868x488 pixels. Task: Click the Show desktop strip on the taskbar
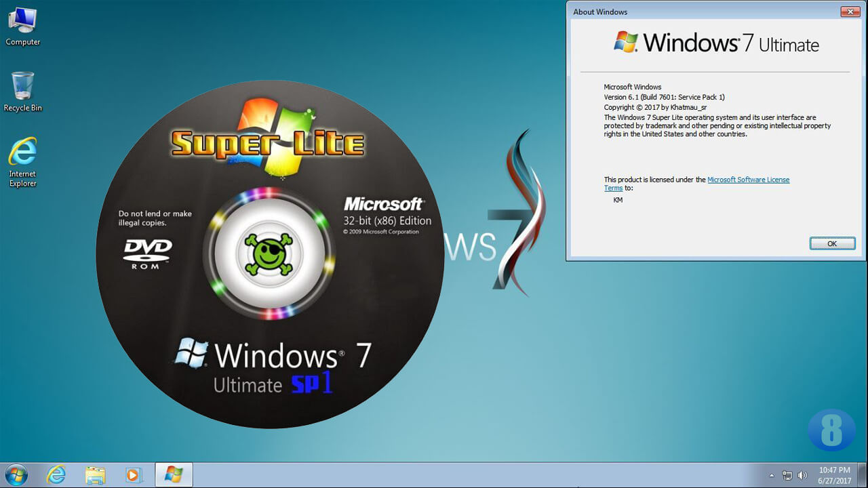tap(863, 474)
